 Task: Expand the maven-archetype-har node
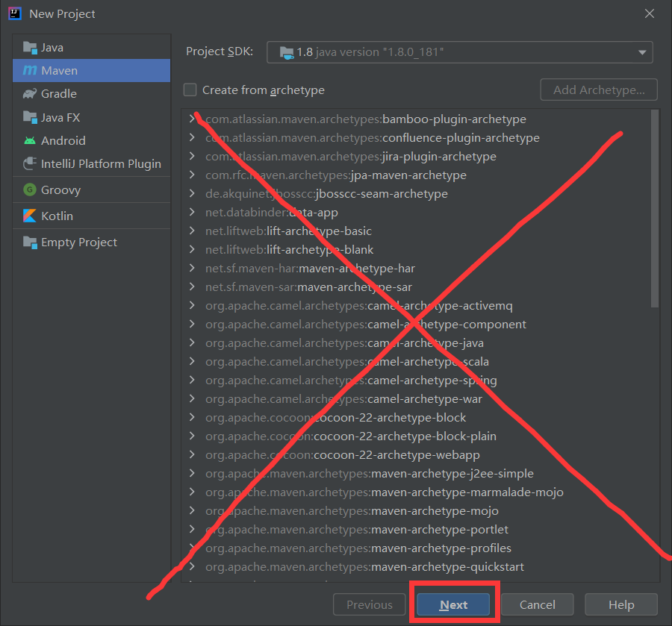coord(192,268)
